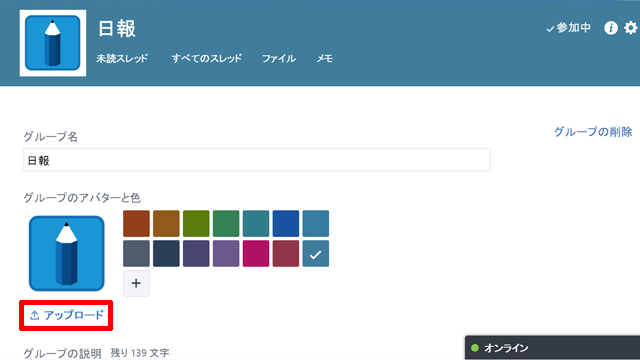Screen dimensions: 640x360
Task: Select the brown-red color swatch
Action: click(136, 224)
